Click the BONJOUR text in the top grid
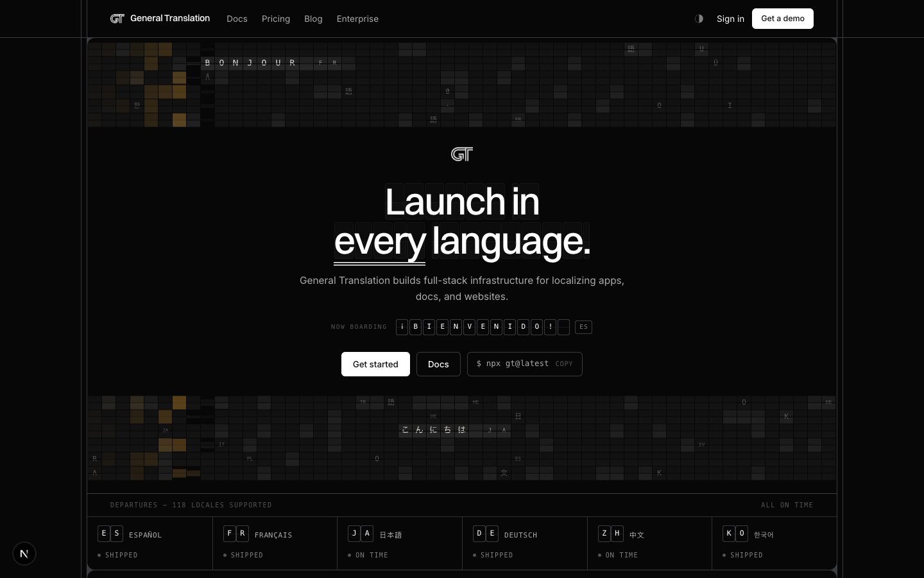Screen dimensions: 924x578 pyautogui.click(x=250, y=62)
